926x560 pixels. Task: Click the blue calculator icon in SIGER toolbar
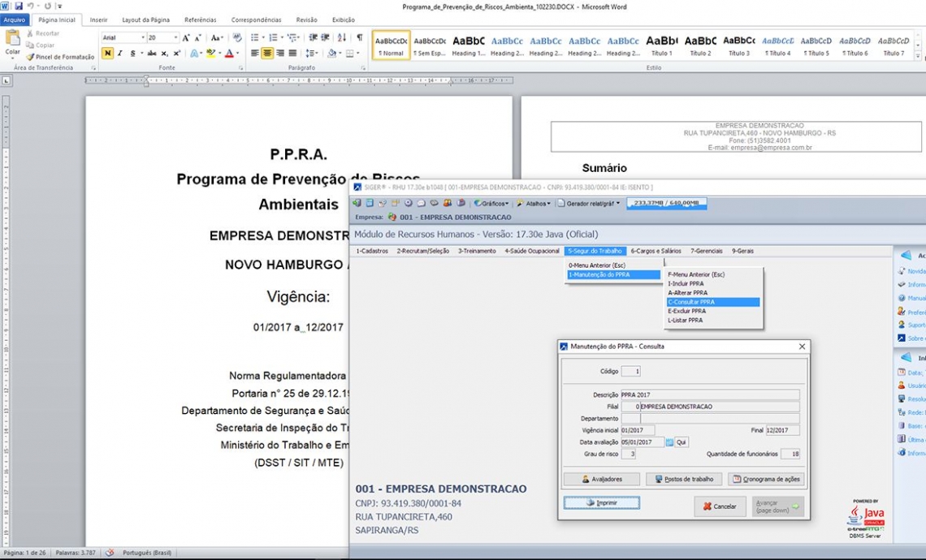pyautogui.click(x=370, y=203)
